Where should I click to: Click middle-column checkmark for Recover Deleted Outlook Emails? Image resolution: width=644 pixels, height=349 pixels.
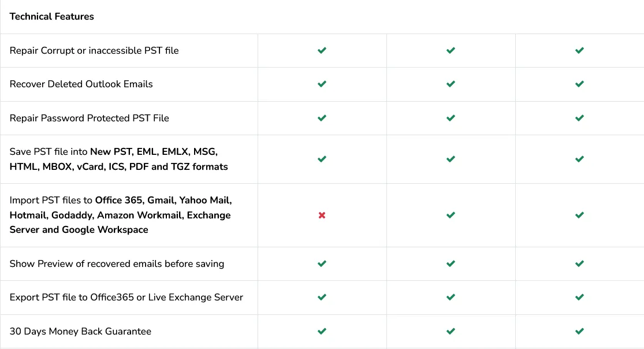451,84
